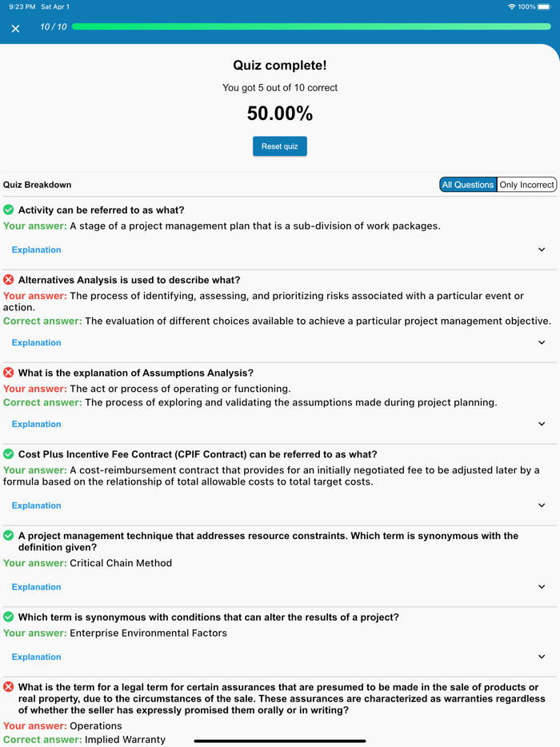Screen dimensions: 560x747
Task: Expand the Explanation for the Activity question
Action: pos(36,250)
